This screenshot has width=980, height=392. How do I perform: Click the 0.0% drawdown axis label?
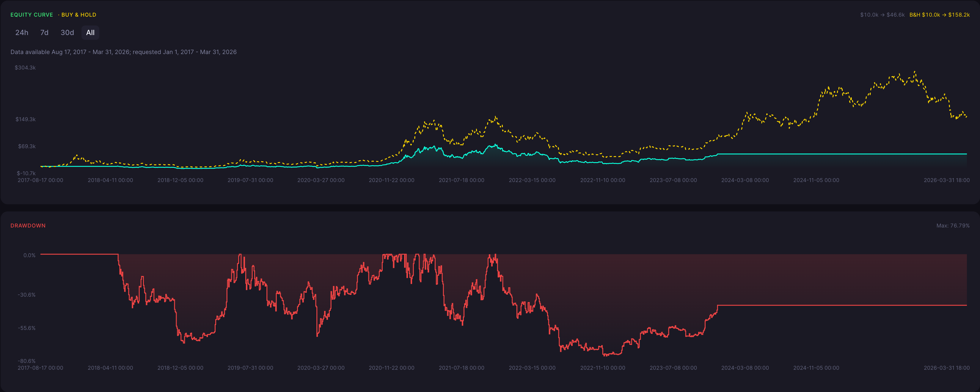point(29,255)
